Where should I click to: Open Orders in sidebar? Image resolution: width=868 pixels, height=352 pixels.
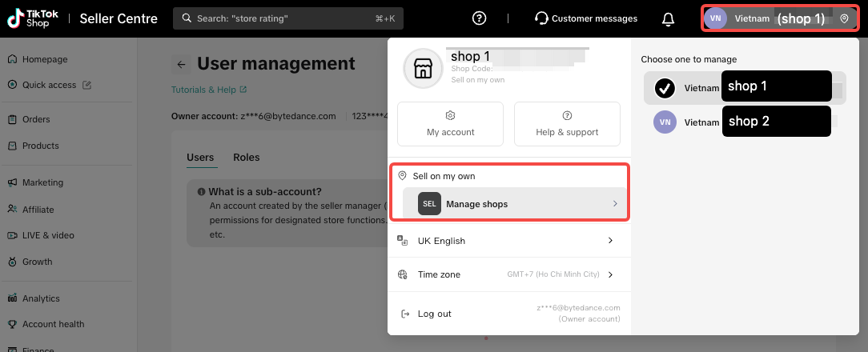36,119
